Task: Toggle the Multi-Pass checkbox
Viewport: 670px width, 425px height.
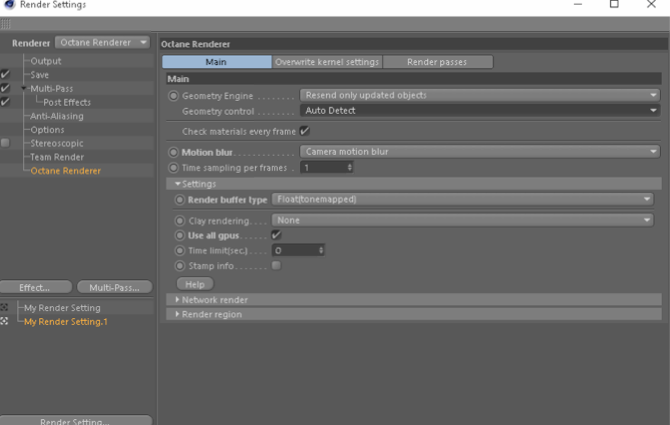Action: click(5, 88)
